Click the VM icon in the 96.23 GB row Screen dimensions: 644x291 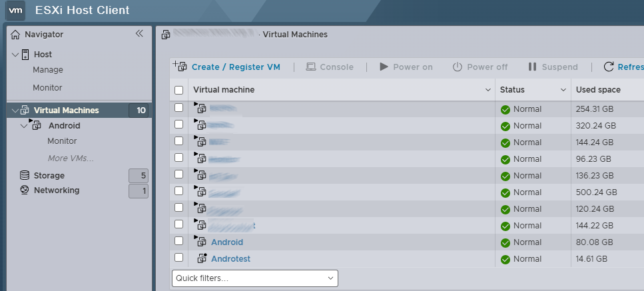(200, 158)
